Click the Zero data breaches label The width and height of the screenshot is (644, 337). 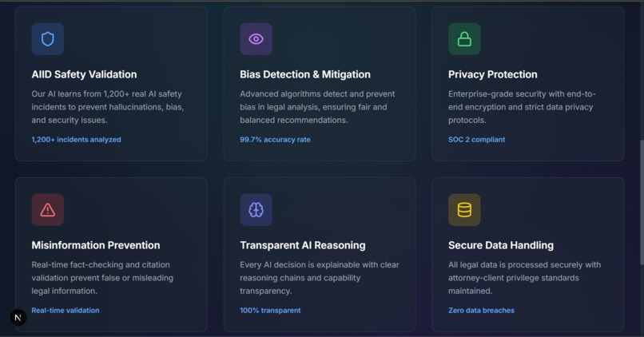point(481,311)
